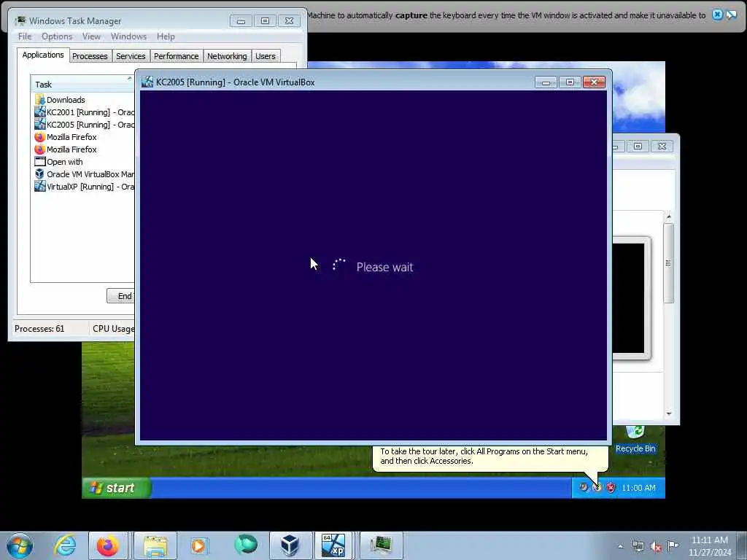
Task: Click the Oracle VM VirtualBox Manager cube icon
Action: click(x=39, y=174)
